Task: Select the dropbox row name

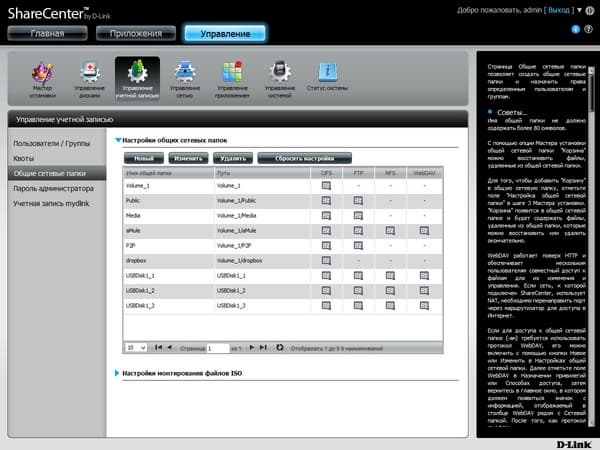Action: [136, 260]
